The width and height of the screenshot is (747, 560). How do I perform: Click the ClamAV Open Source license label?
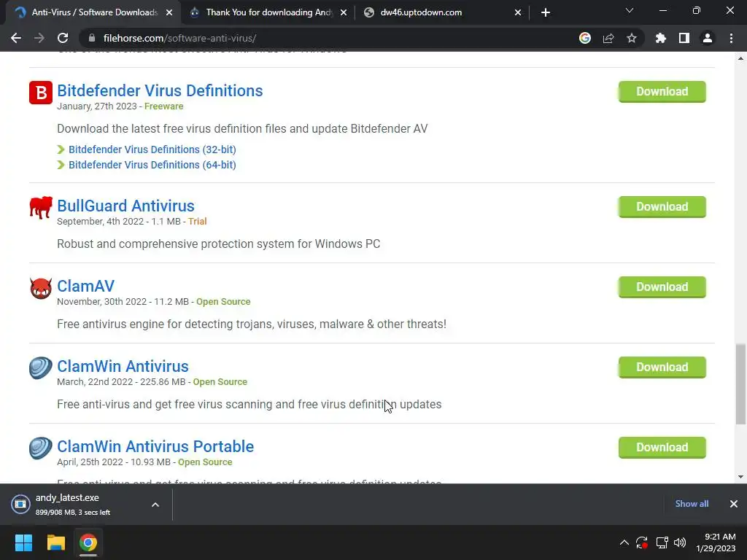tap(223, 301)
